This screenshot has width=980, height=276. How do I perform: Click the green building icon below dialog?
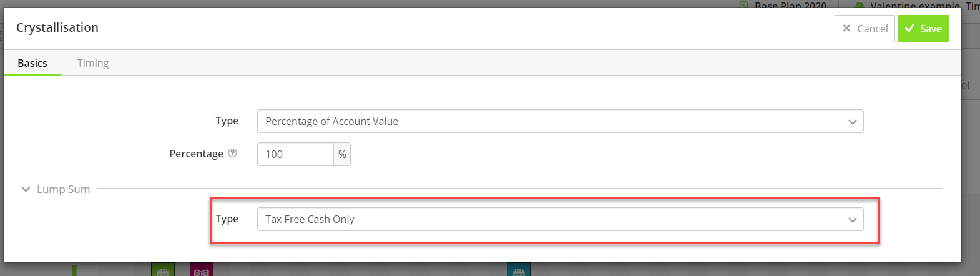coord(162,270)
